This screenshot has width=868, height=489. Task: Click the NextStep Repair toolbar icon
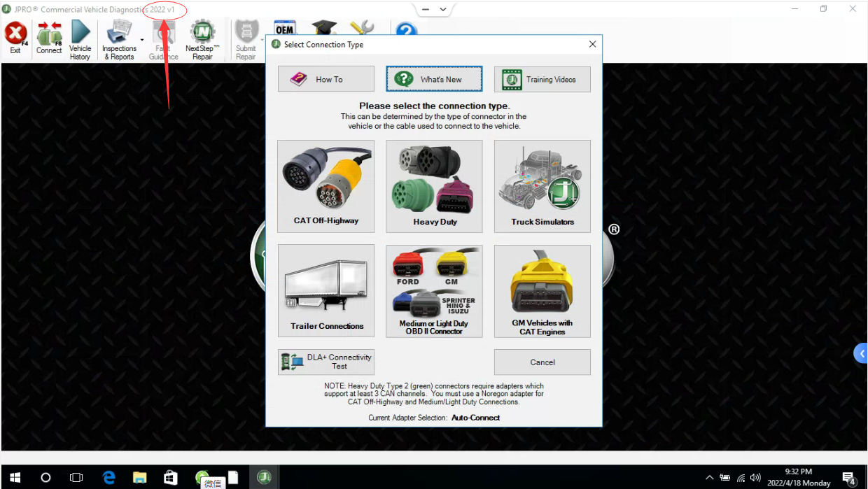coord(202,41)
